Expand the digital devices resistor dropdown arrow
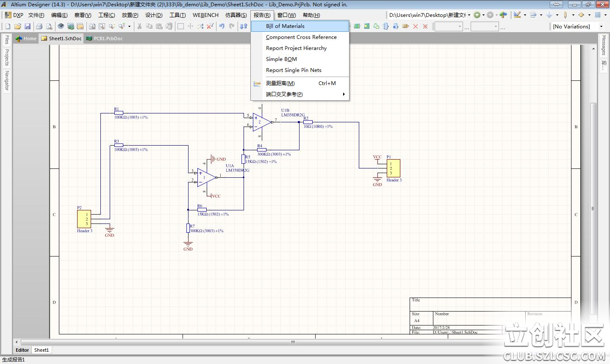610x364 pixels. (x=573, y=15)
